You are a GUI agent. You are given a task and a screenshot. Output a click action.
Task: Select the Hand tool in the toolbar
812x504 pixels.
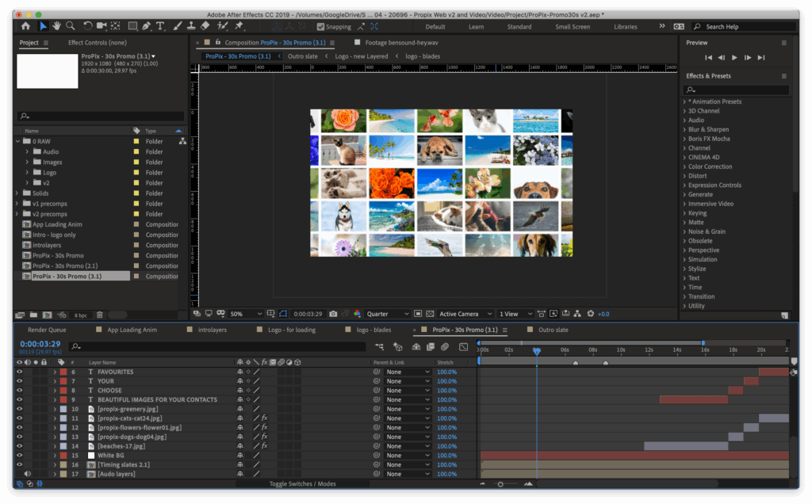coord(57,26)
